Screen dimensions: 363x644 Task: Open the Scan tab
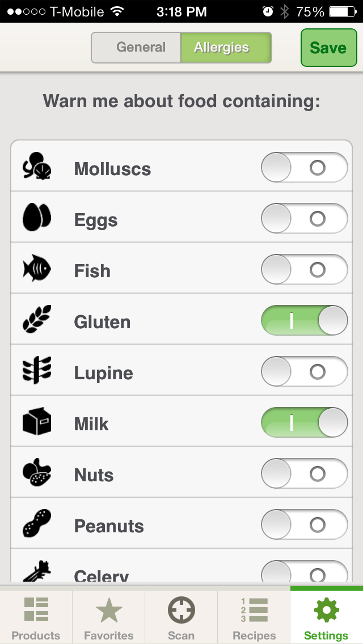[x=181, y=618]
